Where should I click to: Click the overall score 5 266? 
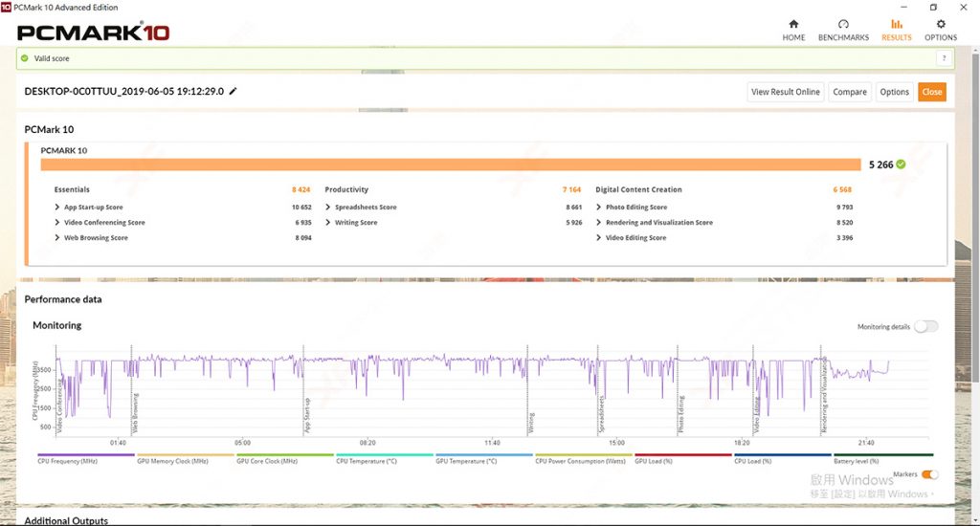[880, 164]
